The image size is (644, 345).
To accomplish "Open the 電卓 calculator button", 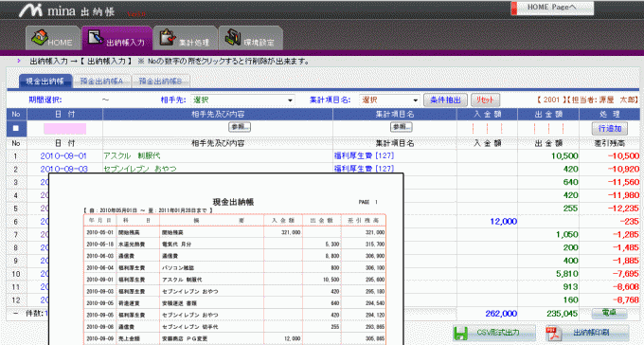I will click(x=609, y=314).
